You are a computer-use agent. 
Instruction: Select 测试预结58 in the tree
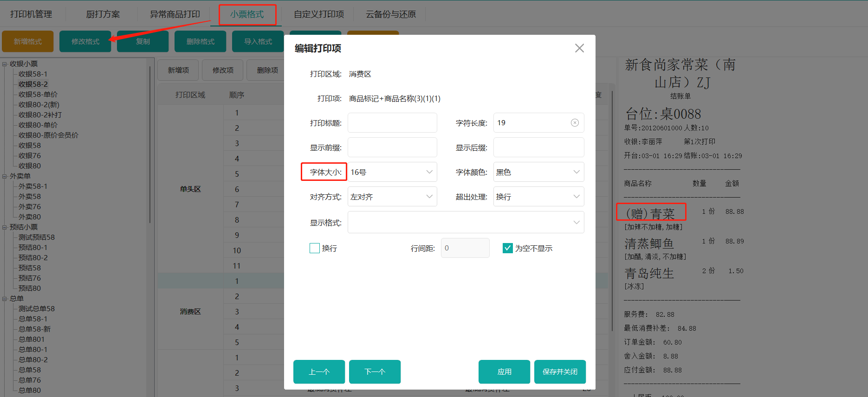click(x=37, y=237)
